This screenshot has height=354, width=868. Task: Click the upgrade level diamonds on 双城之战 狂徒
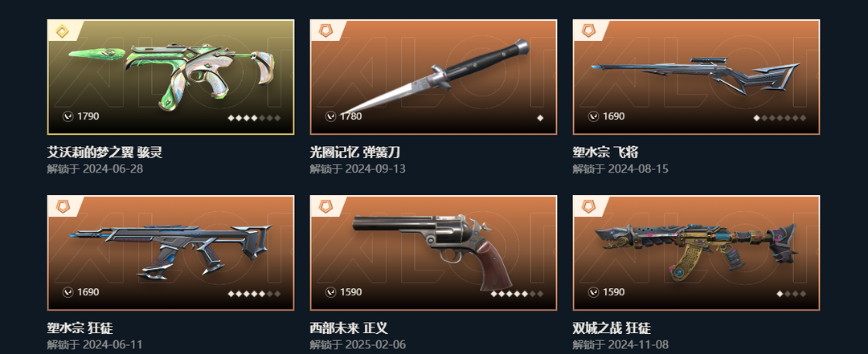tap(792, 294)
